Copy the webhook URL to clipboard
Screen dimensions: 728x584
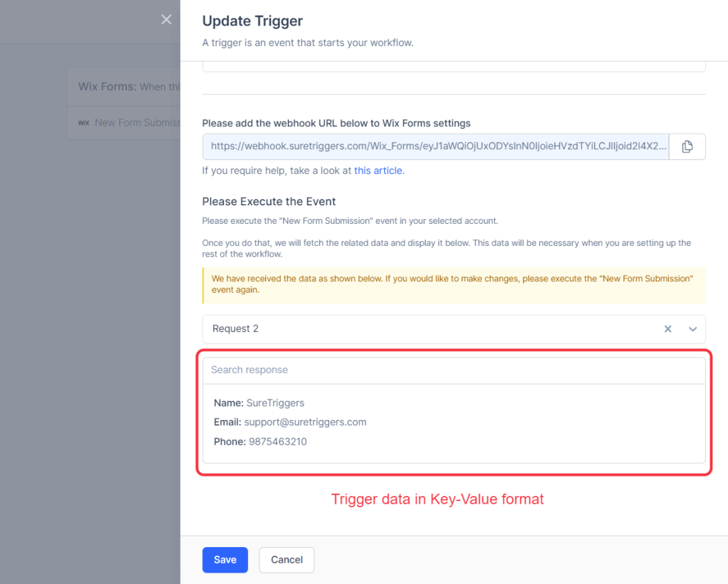click(687, 146)
